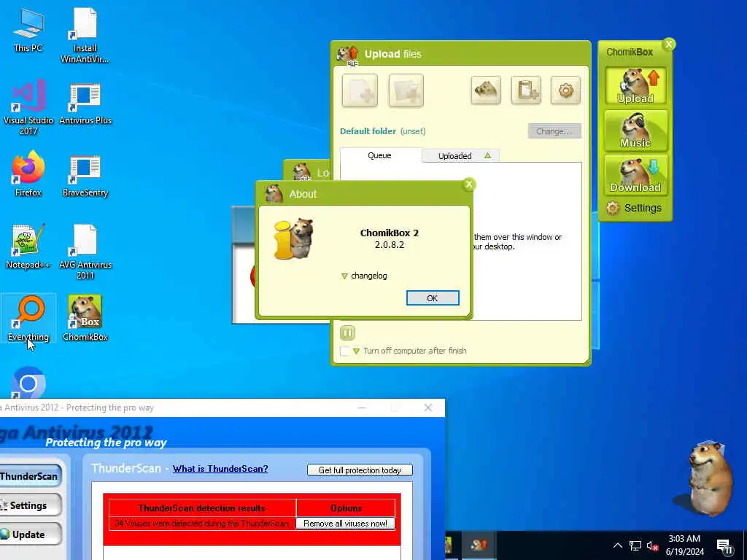The image size is (747, 560).
Task: Click Remove all viruses now button
Action: click(x=345, y=524)
